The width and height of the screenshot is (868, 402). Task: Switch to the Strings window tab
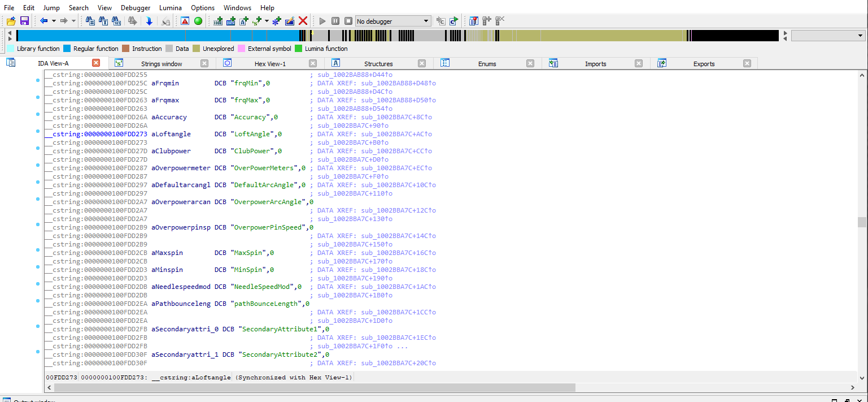coord(162,64)
